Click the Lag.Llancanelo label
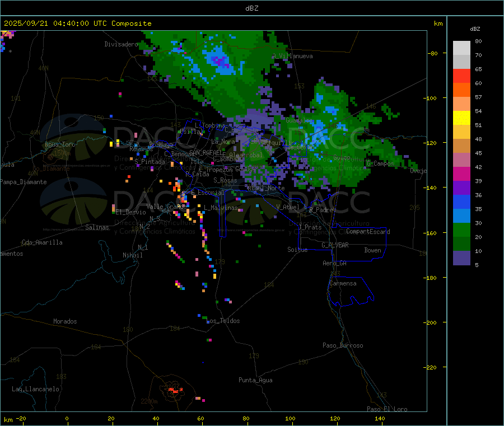 [35, 390]
